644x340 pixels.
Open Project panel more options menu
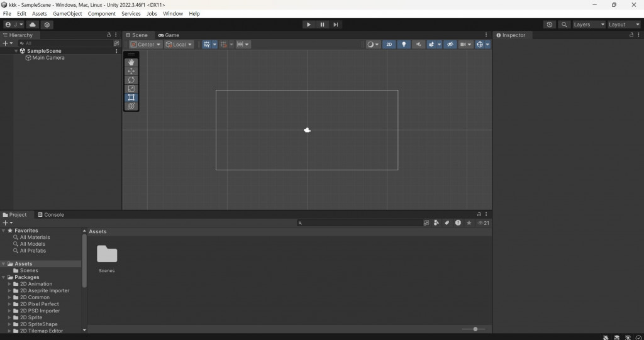point(486,214)
